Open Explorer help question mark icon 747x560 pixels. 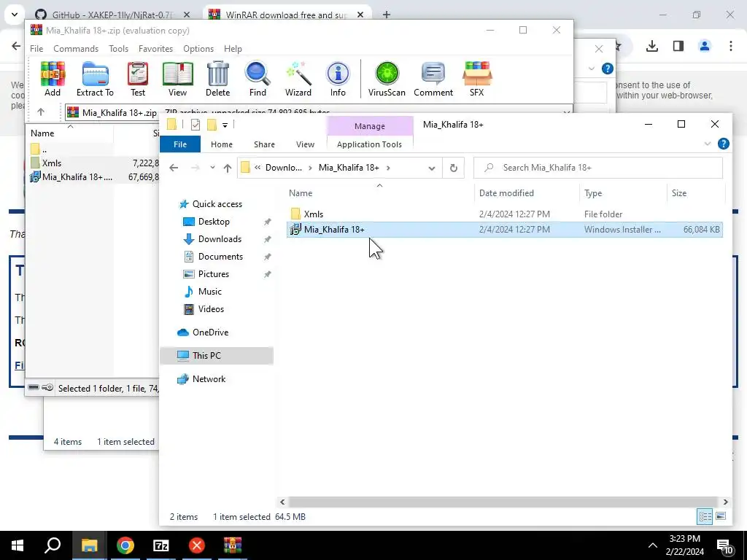[723, 144]
